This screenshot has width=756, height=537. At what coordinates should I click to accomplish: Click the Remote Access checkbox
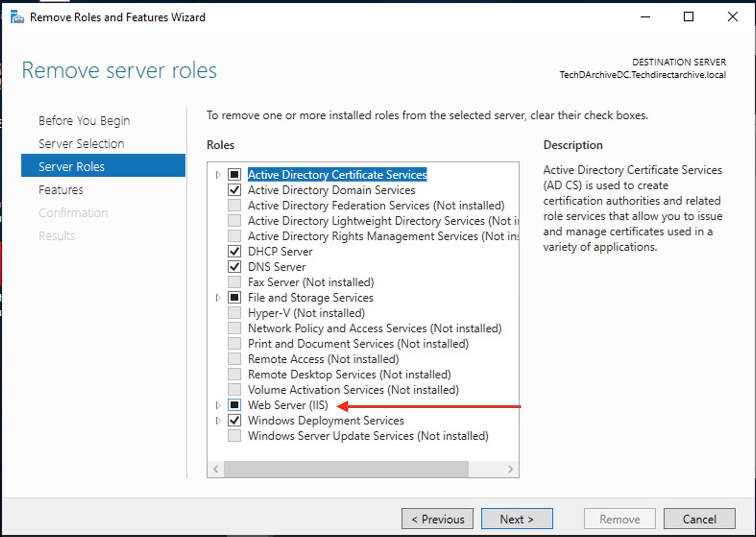pos(234,359)
